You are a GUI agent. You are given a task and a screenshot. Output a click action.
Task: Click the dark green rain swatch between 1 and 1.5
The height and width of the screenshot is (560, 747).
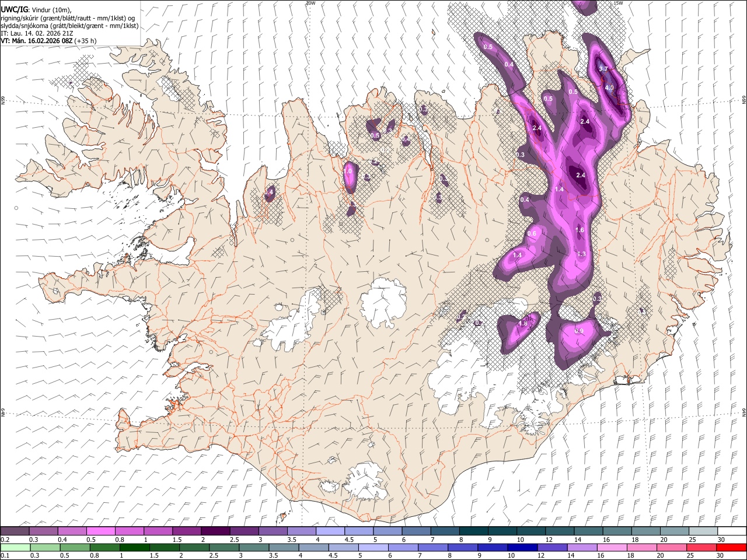click(x=135, y=547)
